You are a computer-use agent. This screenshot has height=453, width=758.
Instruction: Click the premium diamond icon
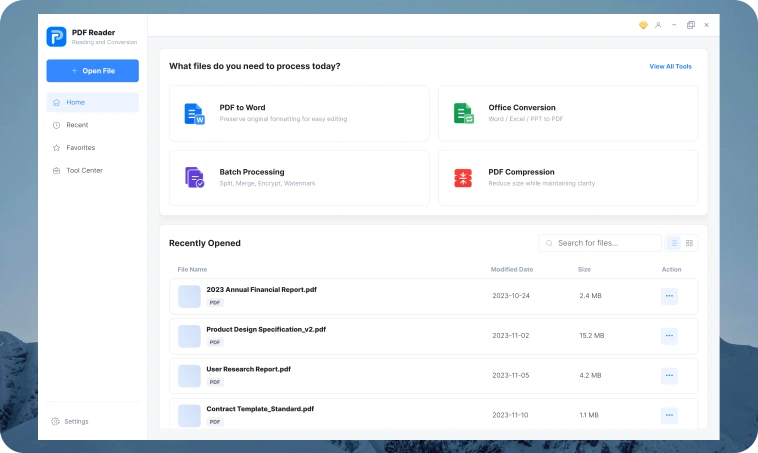point(643,25)
